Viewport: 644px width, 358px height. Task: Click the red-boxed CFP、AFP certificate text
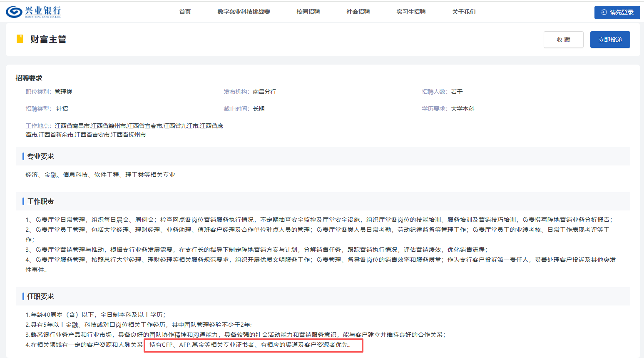tap(253, 345)
